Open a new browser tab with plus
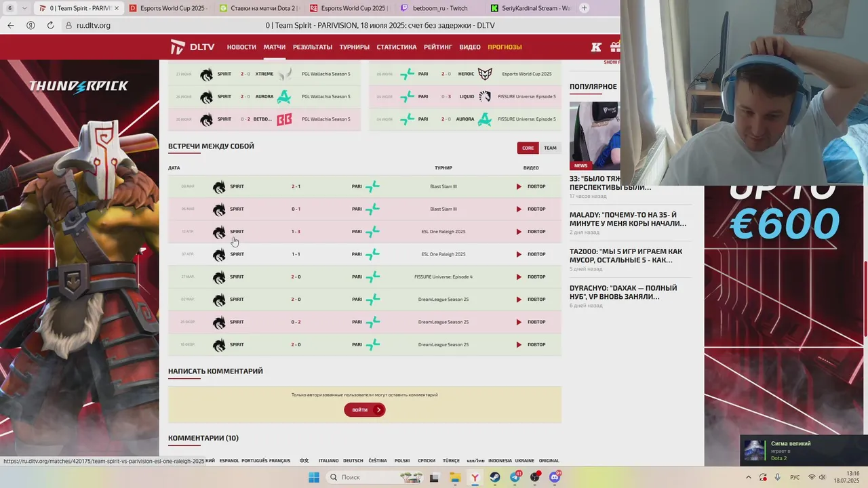 pos(585,8)
